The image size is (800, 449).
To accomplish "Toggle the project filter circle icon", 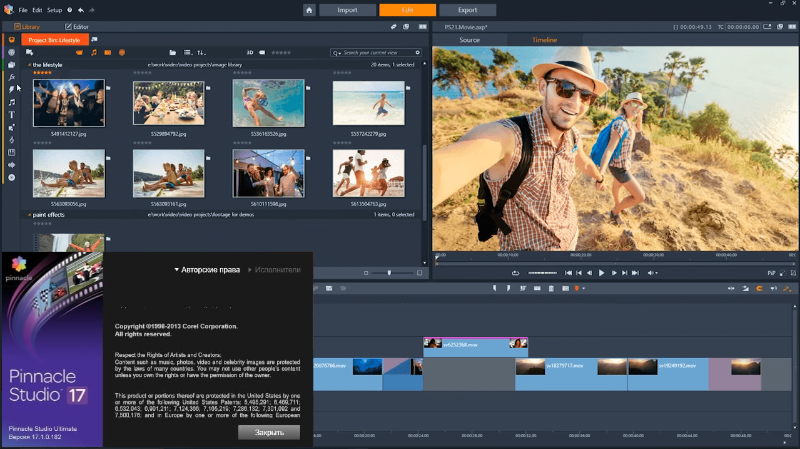I will [122, 53].
